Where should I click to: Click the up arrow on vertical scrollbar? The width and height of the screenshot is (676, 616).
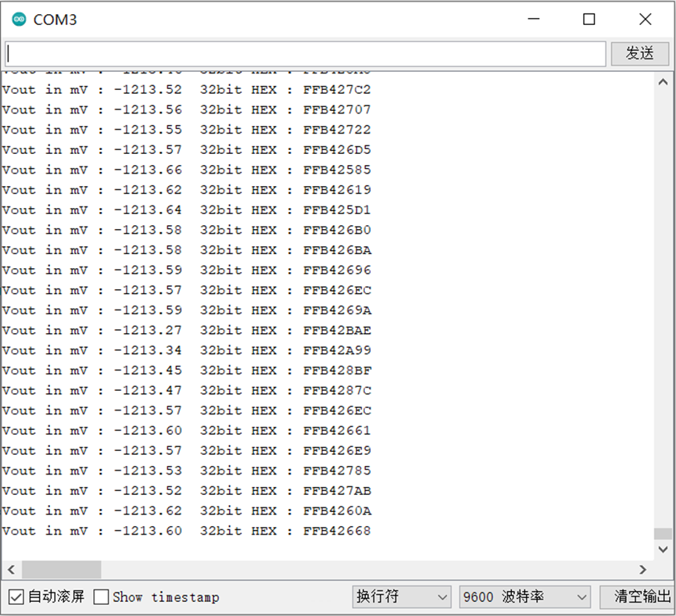(x=663, y=80)
